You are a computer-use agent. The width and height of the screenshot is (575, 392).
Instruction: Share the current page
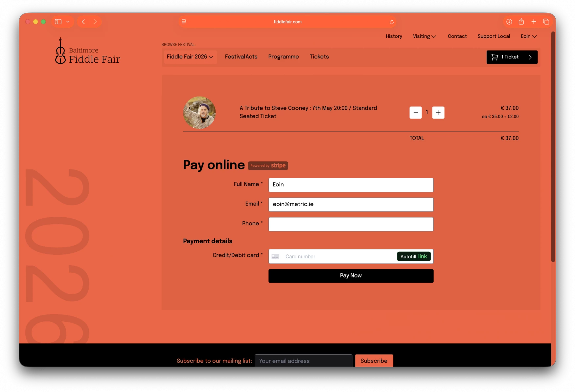521,22
